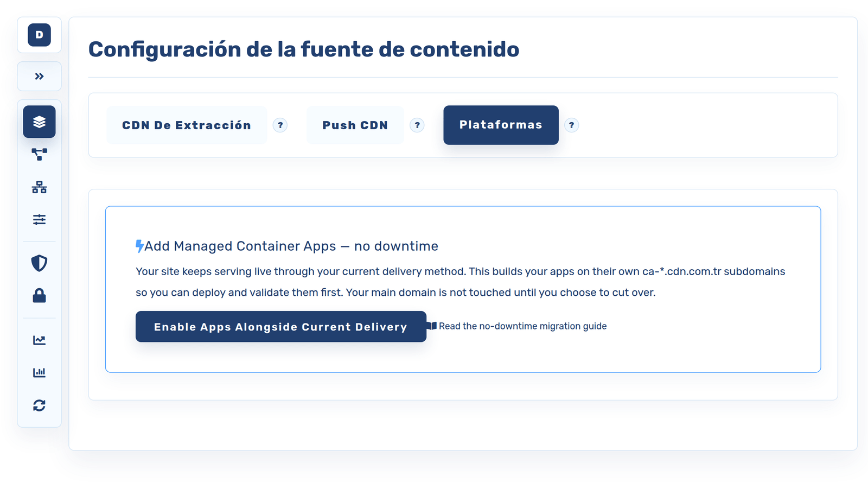Screen dimensions: 868x489
Task: Select the Plataformas tab
Action: tap(501, 125)
